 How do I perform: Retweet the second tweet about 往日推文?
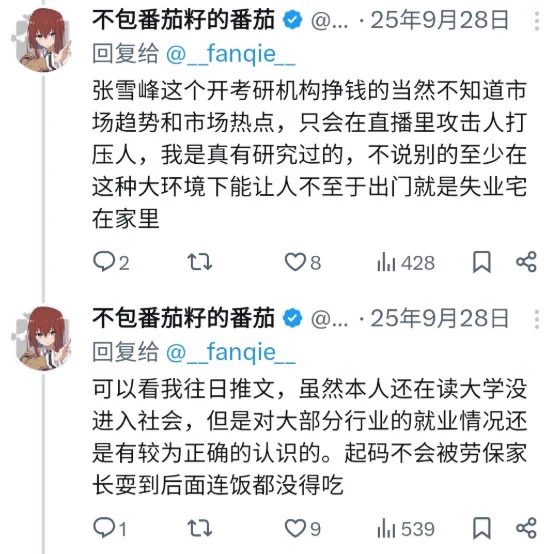coord(200,528)
